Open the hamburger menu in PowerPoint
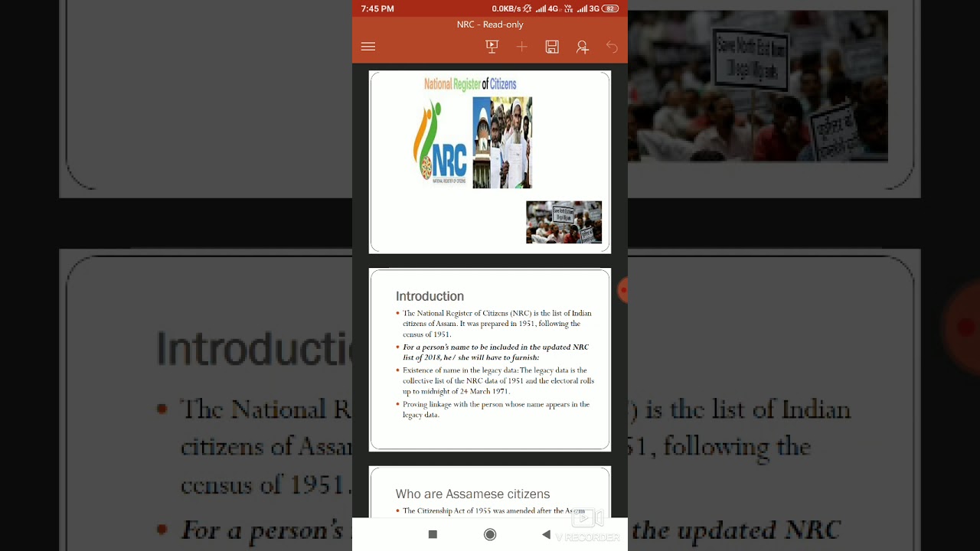Image resolution: width=980 pixels, height=551 pixels. click(x=368, y=47)
